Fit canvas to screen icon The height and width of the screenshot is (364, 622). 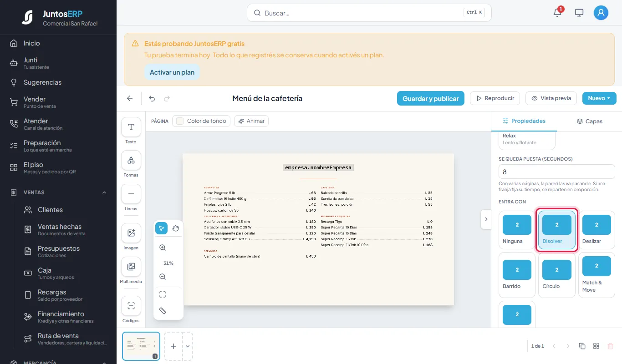pyautogui.click(x=163, y=294)
